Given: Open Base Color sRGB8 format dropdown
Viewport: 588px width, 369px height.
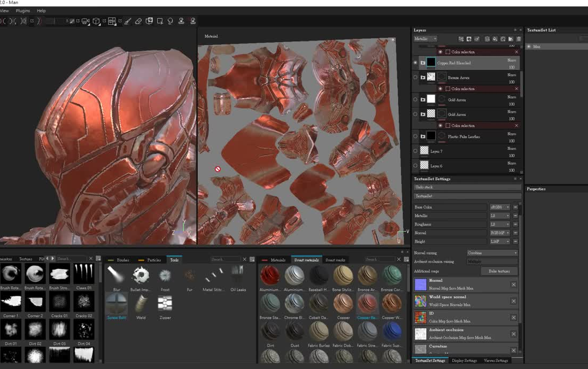Looking at the screenshot, I should pyautogui.click(x=500, y=207).
